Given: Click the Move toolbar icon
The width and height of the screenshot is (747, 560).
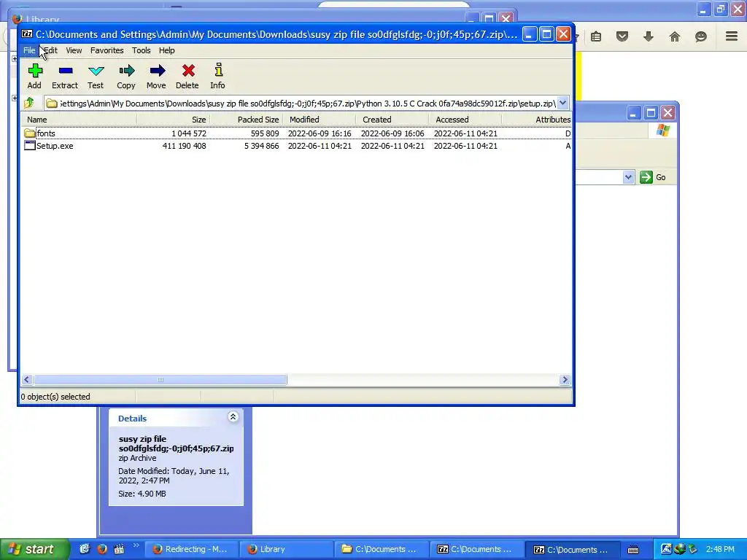Looking at the screenshot, I should tap(158, 71).
